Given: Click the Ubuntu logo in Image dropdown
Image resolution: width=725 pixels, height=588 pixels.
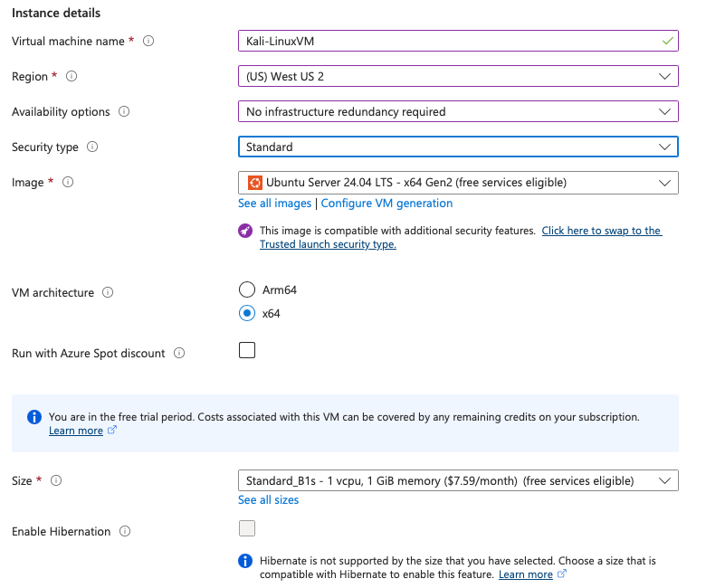Looking at the screenshot, I should click(x=254, y=183).
